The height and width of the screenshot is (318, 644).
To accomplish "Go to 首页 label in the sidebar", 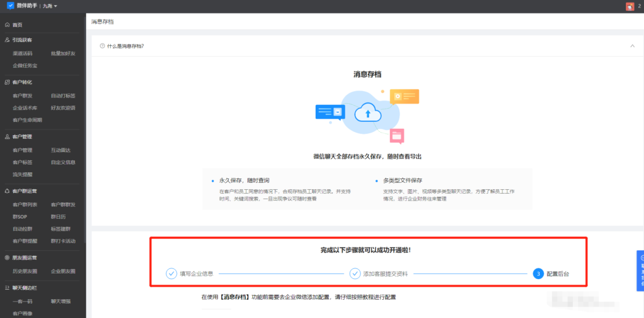I will pyautogui.click(x=17, y=25).
